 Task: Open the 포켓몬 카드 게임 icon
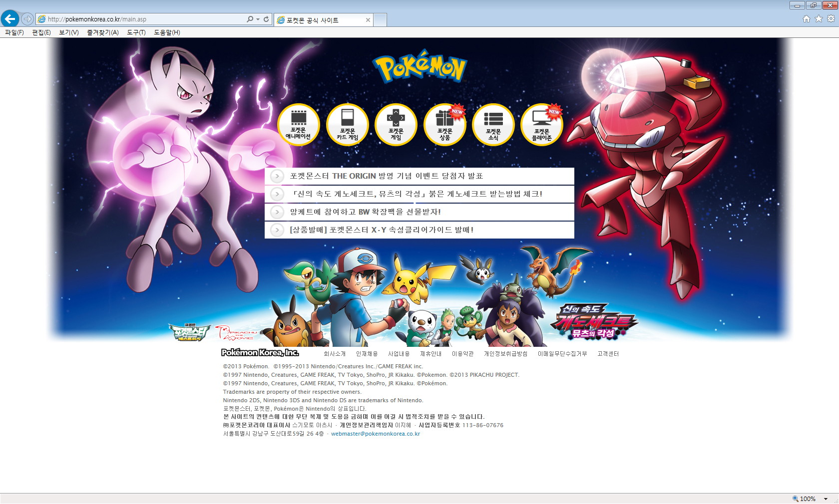(x=348, y=125)
